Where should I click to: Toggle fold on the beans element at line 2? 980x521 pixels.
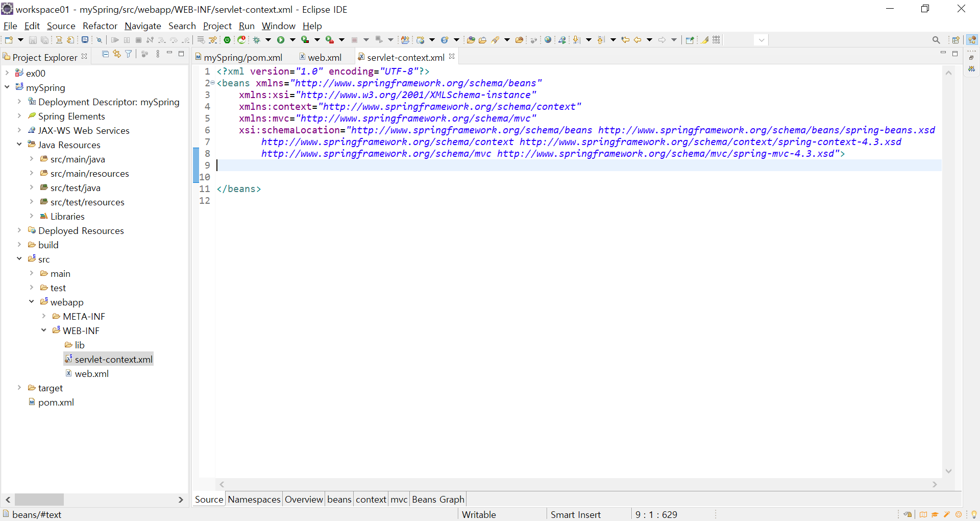click(x=213, y=83)
